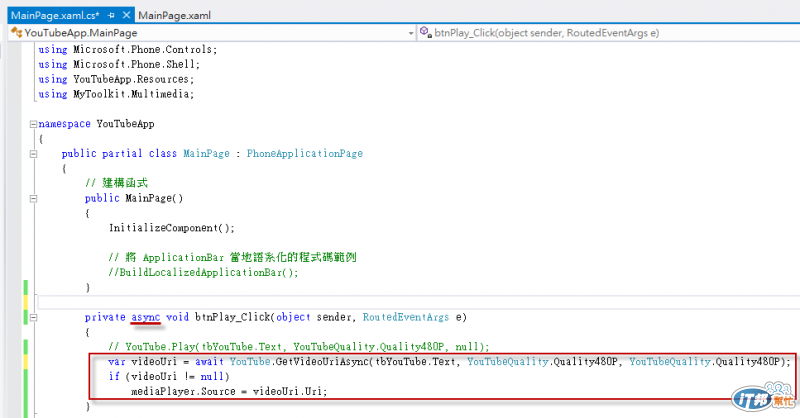
Task: Click the '// 建構函式' comment
Action: point(116,183)
